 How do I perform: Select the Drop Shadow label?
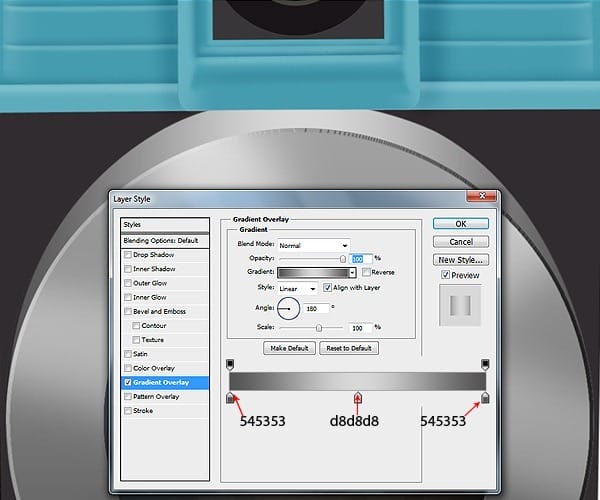153,255
